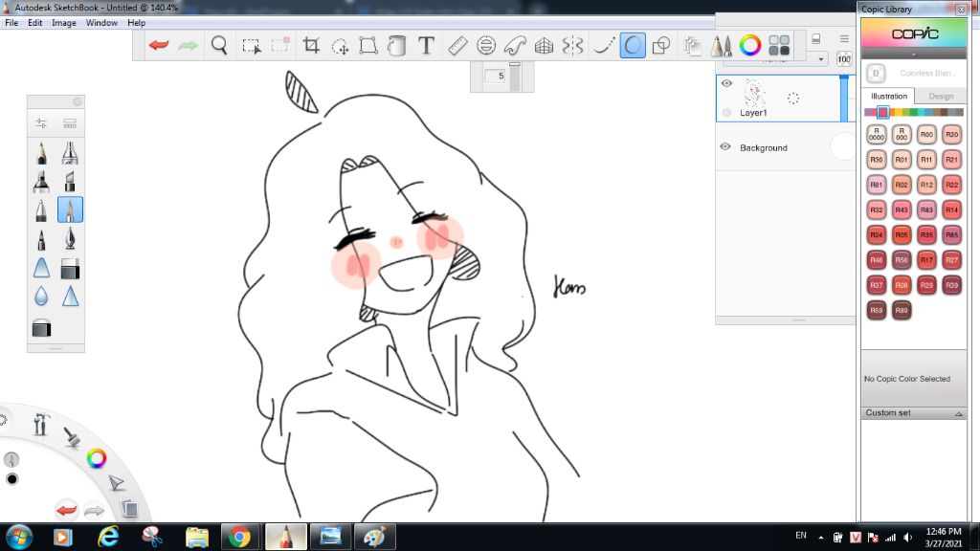Select the Hard Eraser brush
The height and width of the screenshot is (551, 980).
click(70, 269)
